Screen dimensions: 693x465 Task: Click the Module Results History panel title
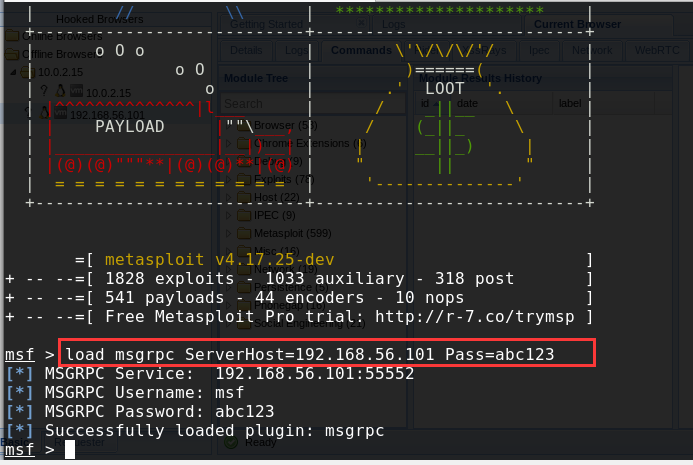pos(480,78)
